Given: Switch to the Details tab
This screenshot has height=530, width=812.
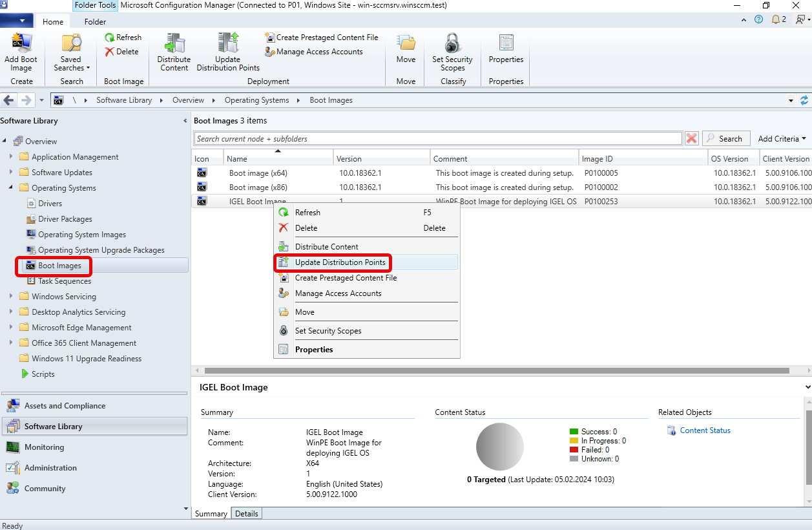Looking at the screenshot, I should click(246, 514).
